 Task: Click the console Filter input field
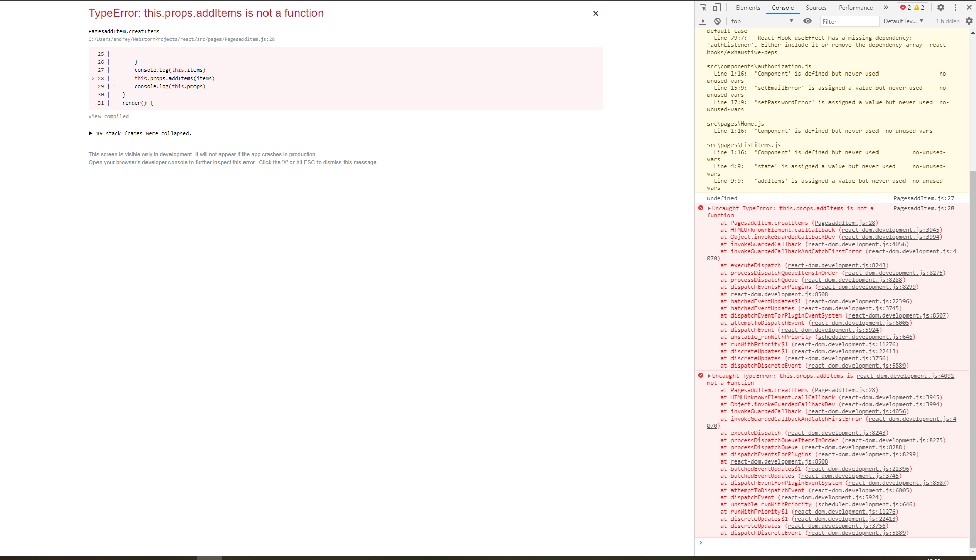[849, 21]
